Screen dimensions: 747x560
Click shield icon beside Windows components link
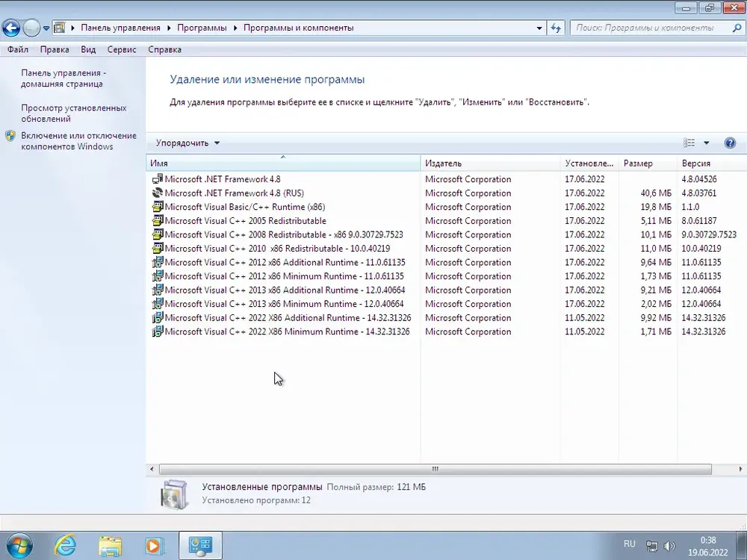pos(10,136)
